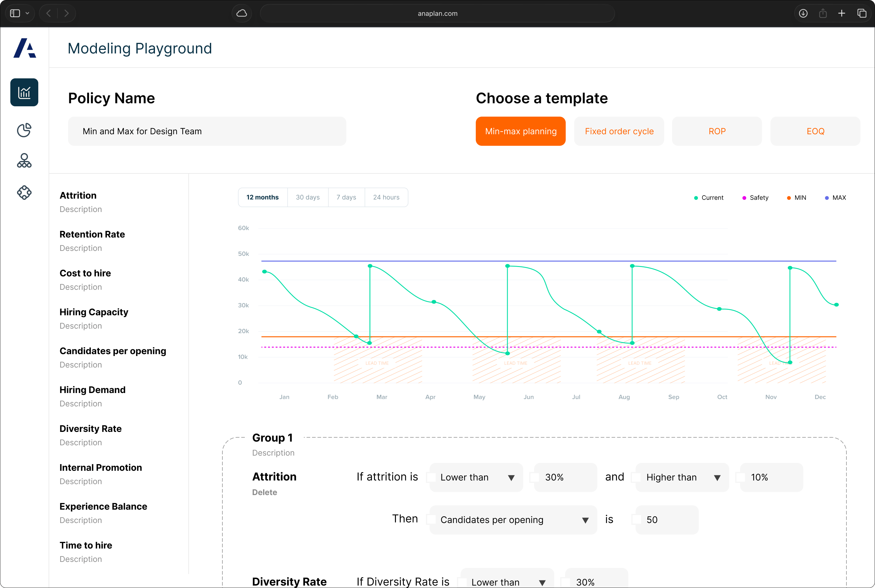Open the chart analytics sidebar icon
The image size is (875, 588).
[24, 92]
